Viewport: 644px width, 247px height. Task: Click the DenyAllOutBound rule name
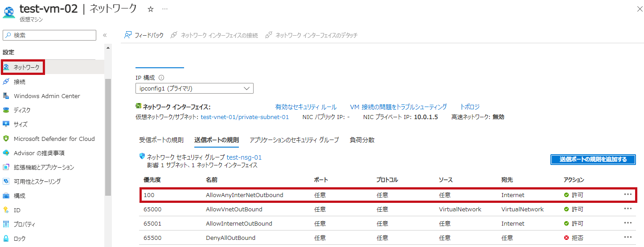(x=230, y=238)
